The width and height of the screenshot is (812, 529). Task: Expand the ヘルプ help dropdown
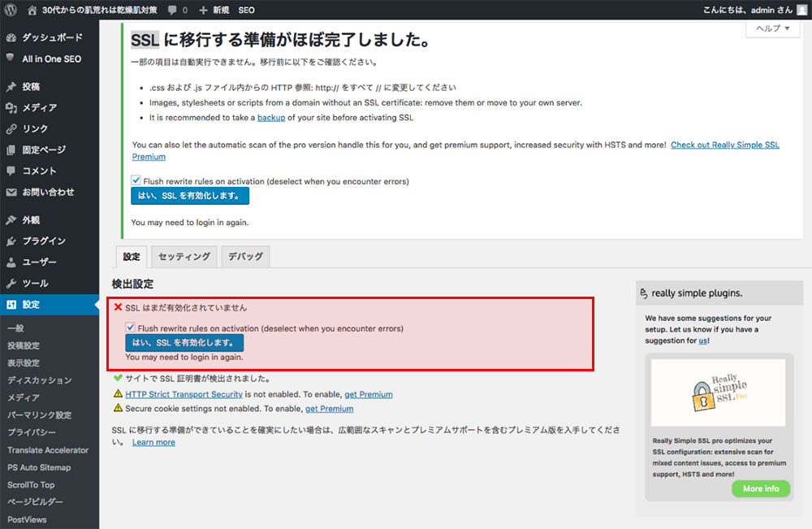[x=773, y=28]
